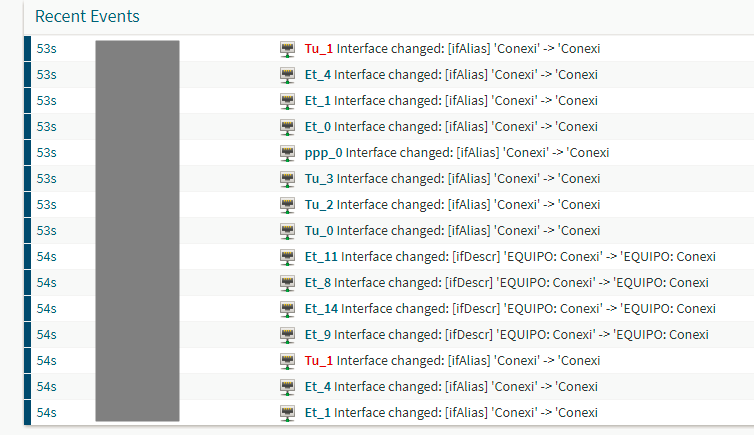
Task: Open the Et_9 interface link
Action: [317, 335]
